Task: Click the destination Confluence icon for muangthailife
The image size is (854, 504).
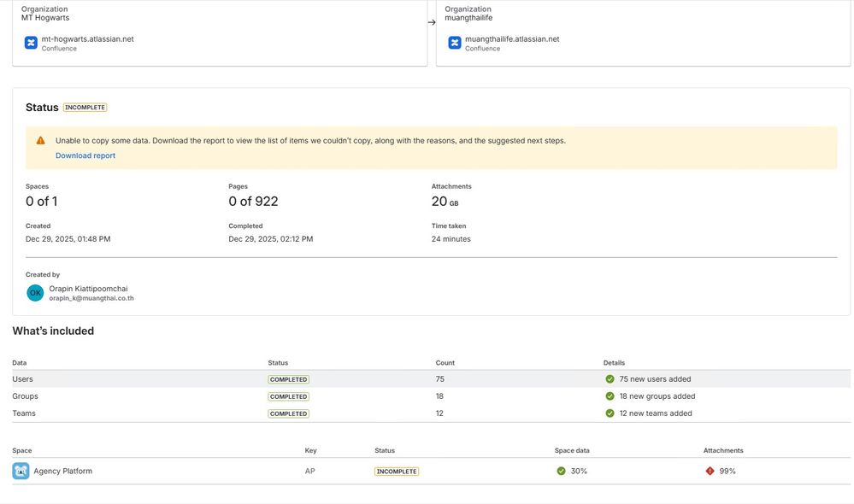Action: pyautogui.click(x=455, y=43)
